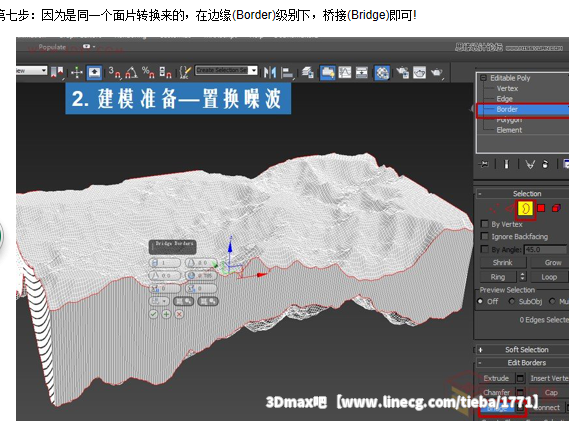Open the Rendered Frame Window icon
This screenshot has width=578, height=421.
click(x=419, y=72)
